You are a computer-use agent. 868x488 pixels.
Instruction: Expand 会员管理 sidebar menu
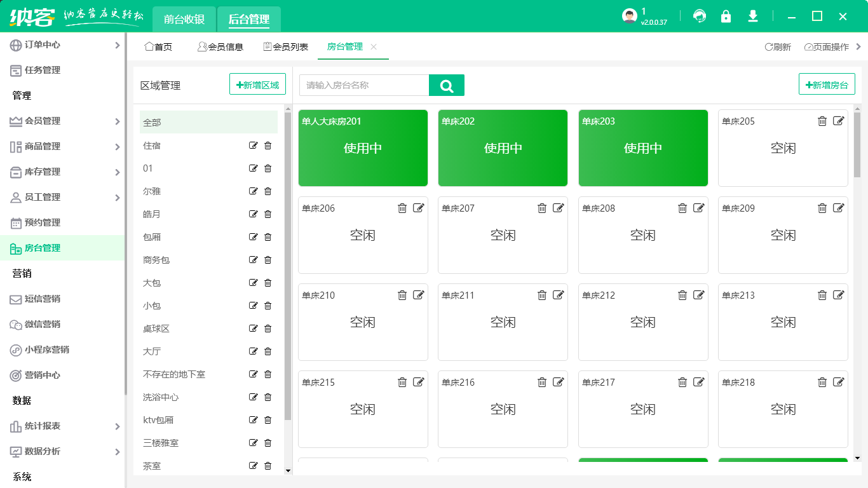117,121
